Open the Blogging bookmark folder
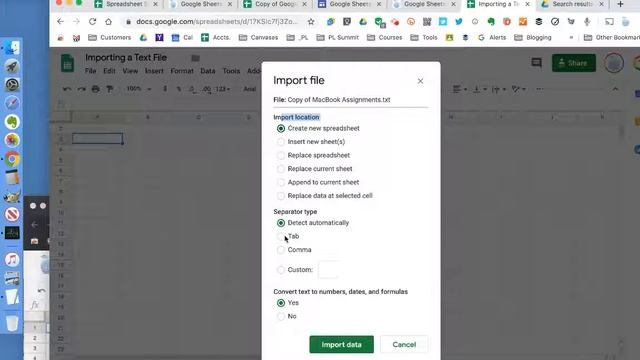 pyautogui.click(x=533, y=38)
